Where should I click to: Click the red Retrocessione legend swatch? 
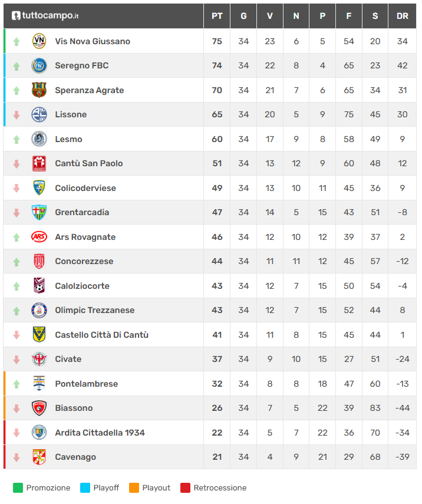(185, 487)
